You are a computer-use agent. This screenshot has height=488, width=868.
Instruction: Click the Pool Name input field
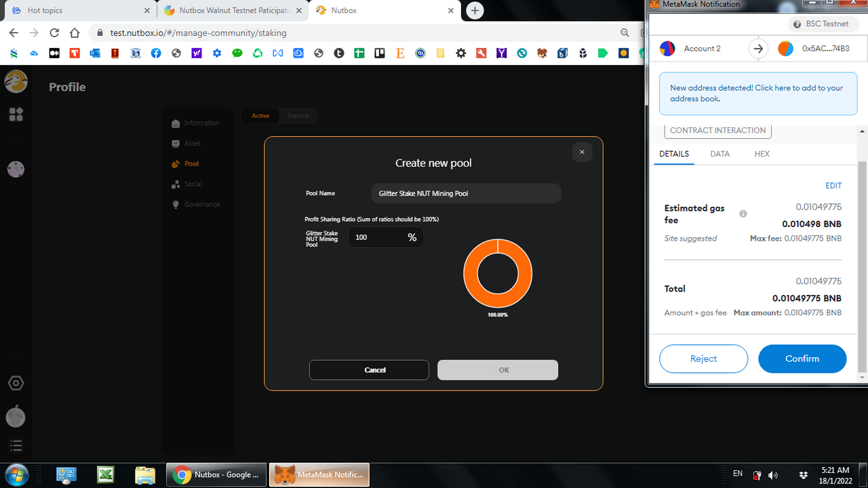click(467, 193)
